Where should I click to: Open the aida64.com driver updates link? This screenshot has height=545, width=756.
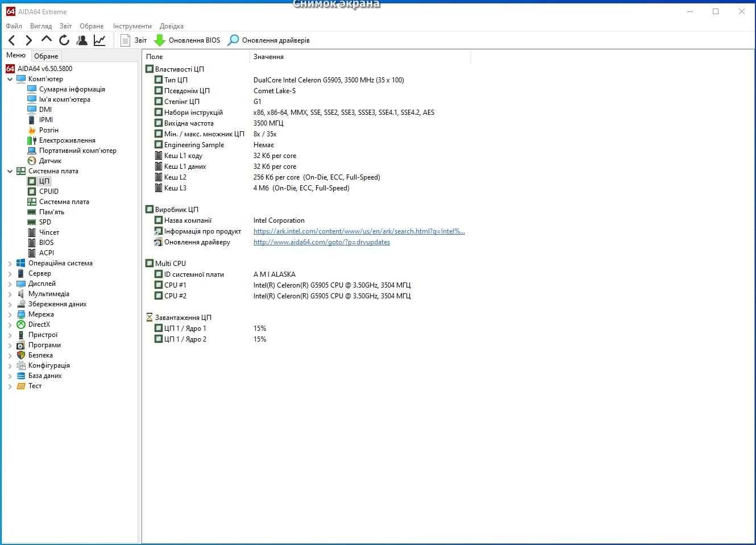click(322, 242)
